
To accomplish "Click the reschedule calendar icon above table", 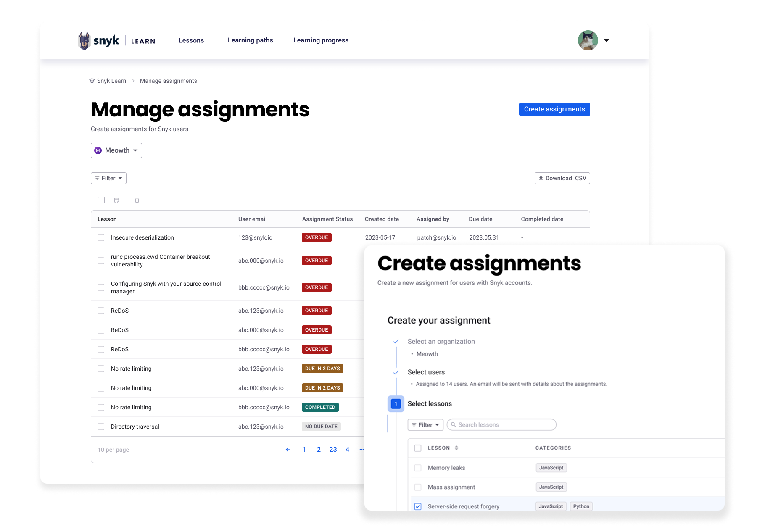I will (x=117, y=200).
